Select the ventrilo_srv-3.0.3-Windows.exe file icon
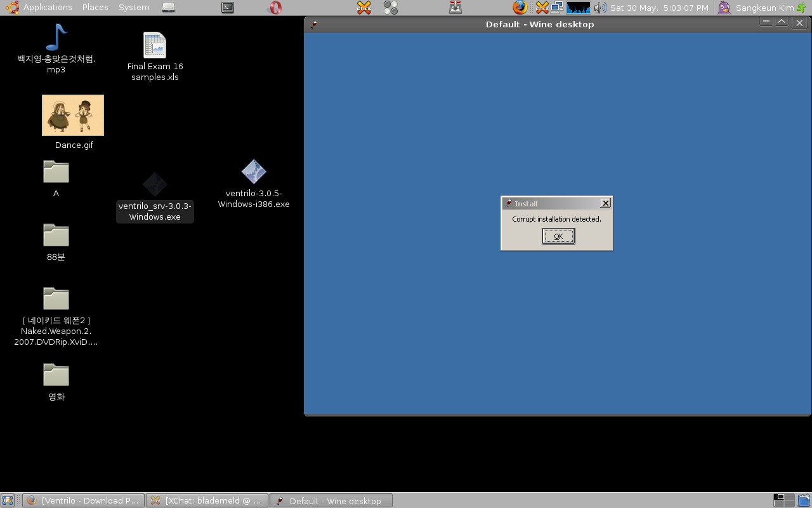 [x=155, y=185]
